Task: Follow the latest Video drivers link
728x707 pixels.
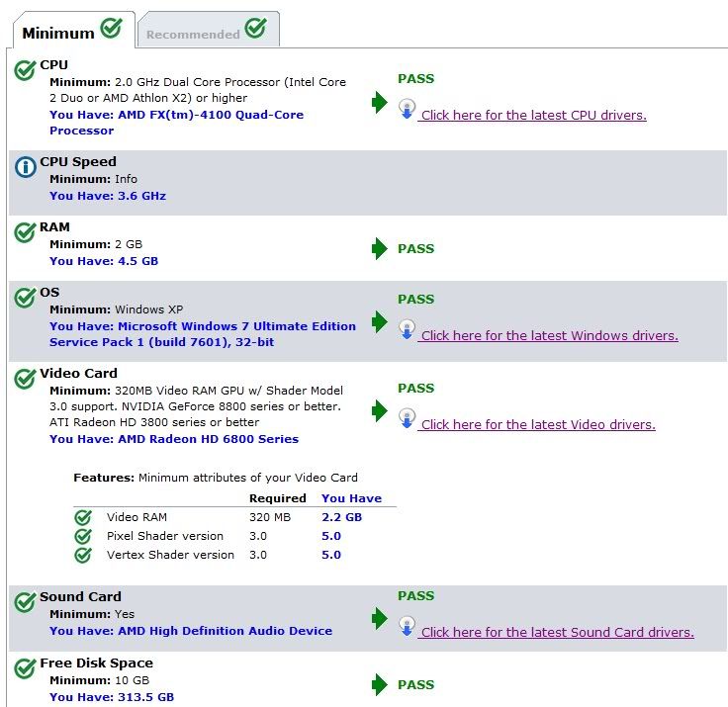Action: pyautogui.click(x=537, y=424)
